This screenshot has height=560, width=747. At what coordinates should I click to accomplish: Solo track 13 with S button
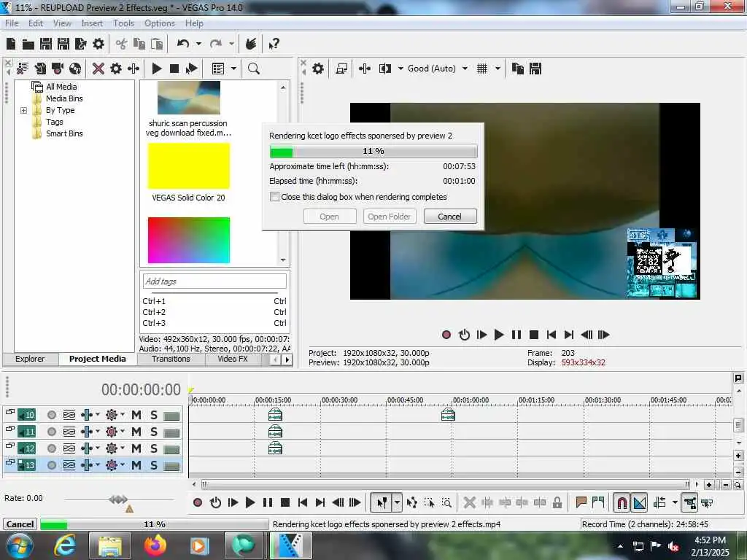coord(153,465)
